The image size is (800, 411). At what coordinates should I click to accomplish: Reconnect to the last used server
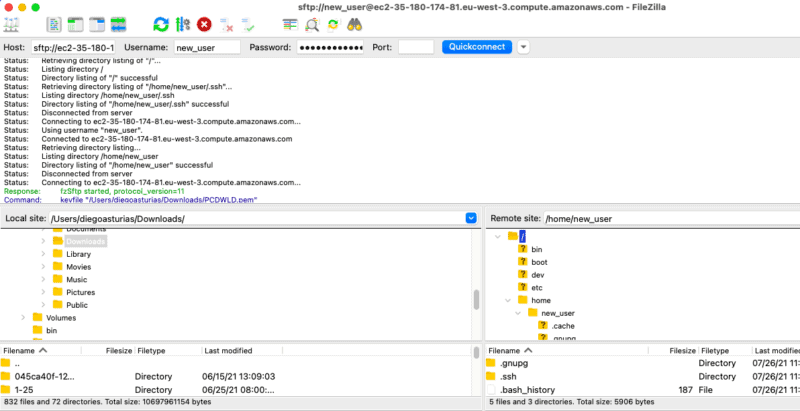click(x=247, y=24)
